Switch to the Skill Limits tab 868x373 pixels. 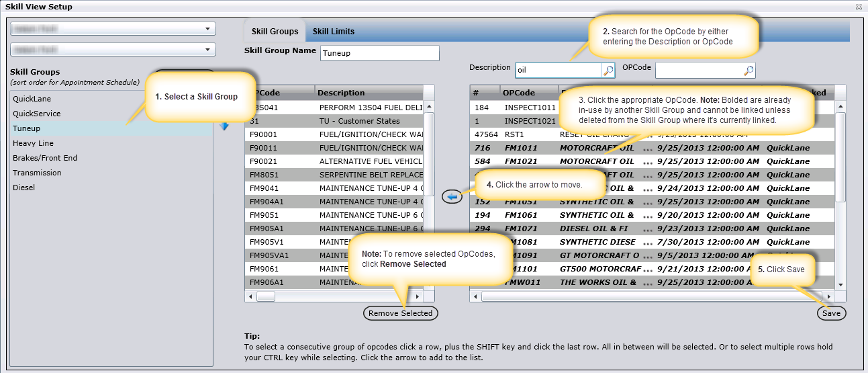click(334, 32)
